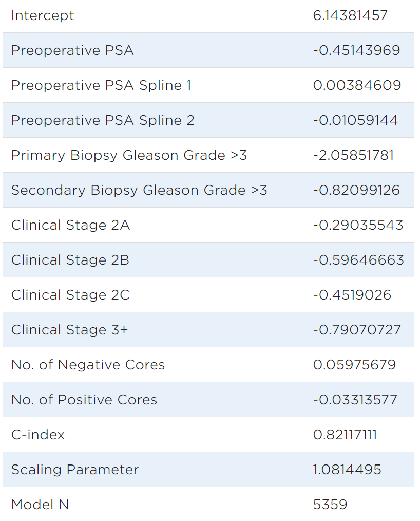Click the Clinical Stage 2C label
Screen dimensions: 420x521
pos(70,295)
